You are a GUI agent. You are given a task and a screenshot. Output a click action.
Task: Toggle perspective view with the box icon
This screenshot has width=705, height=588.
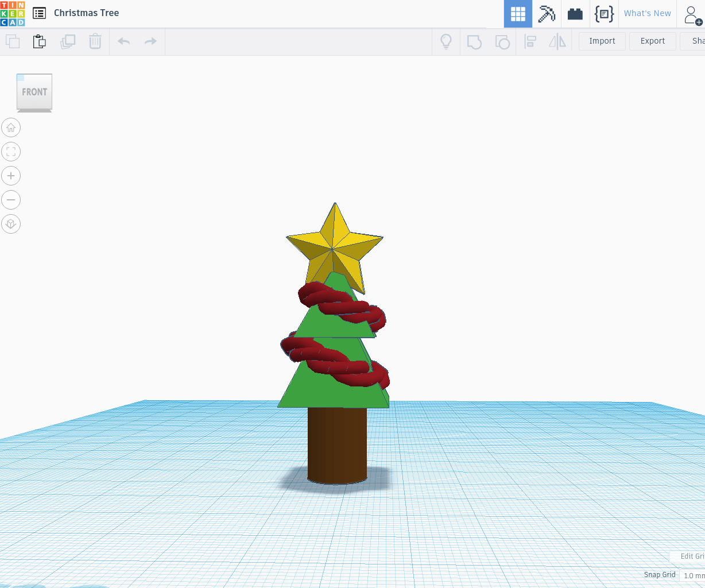[x=11, y=224]
